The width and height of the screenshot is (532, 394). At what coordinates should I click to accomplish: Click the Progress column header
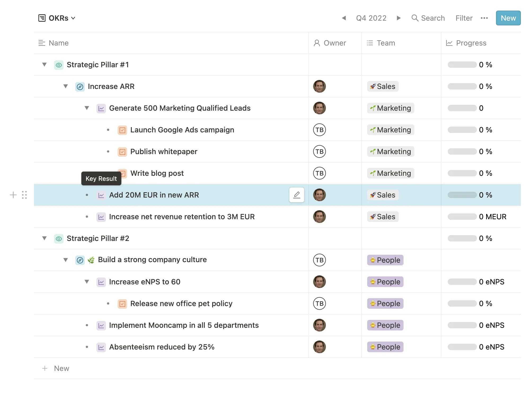(471, 43)
